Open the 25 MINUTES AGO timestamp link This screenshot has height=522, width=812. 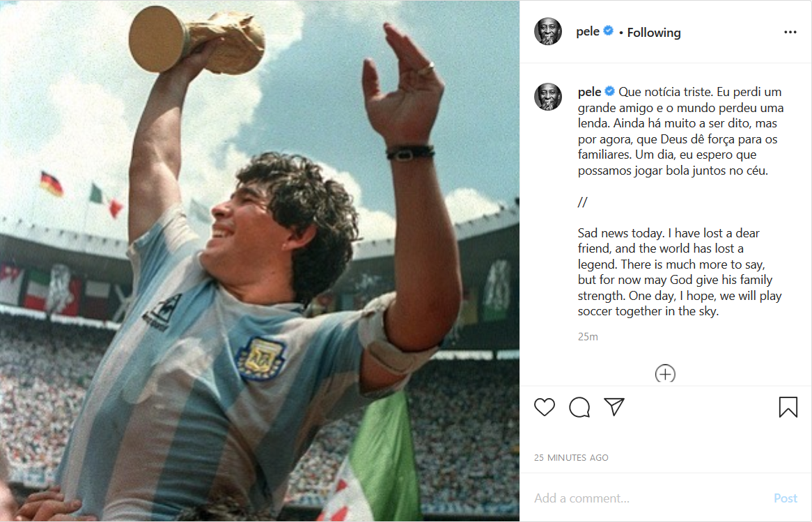pyautogui.click(x=571, y=457)
